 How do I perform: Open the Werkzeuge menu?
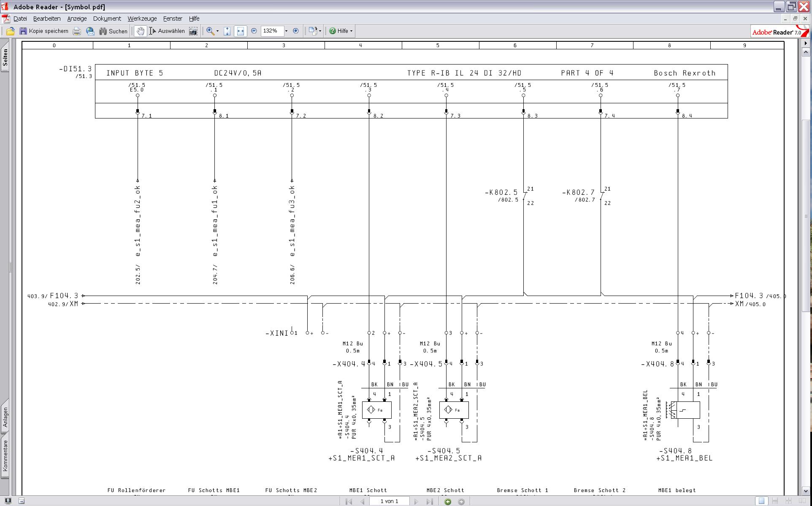(x=142, y=19)
